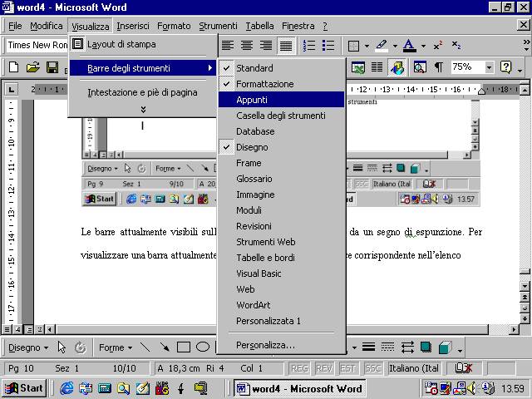Open the Tabella menu
Viewport: 532px width, 399px height.
(259, 26)
